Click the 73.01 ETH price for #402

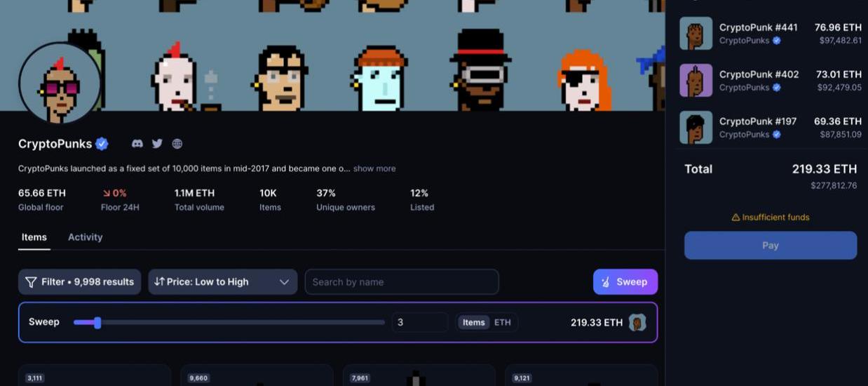pos(839,74)
